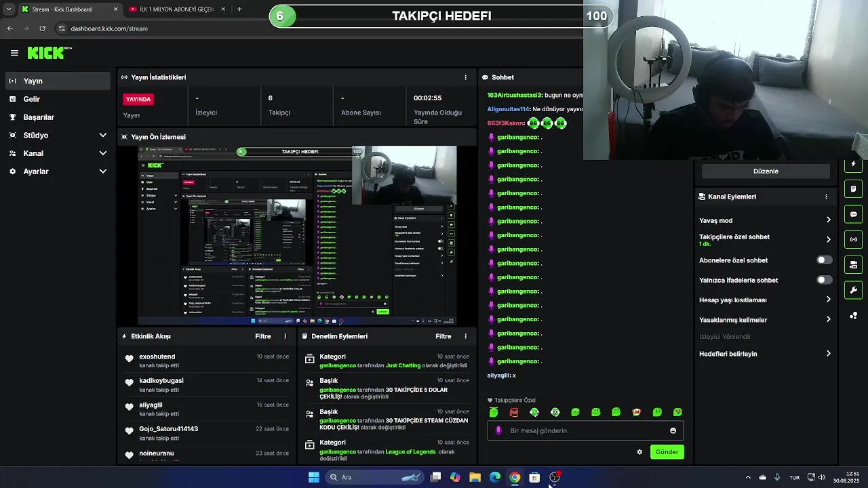Click the Gönder send button
Viewport: 868px width, 488px height.
pos(667,452)
